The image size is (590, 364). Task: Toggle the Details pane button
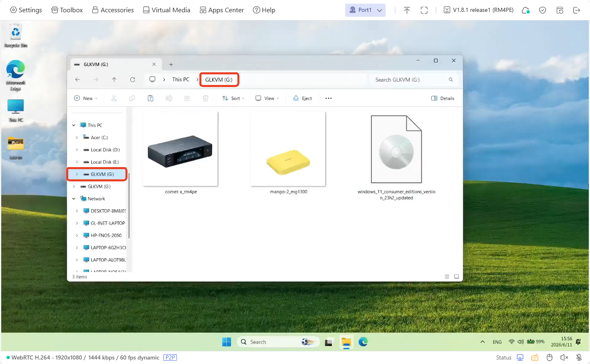point(442,98)
